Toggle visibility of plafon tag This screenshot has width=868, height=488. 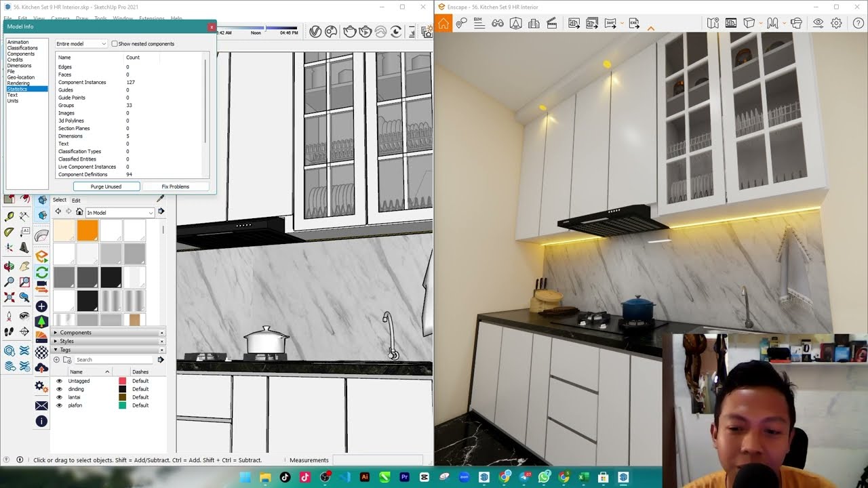[59, 405]
